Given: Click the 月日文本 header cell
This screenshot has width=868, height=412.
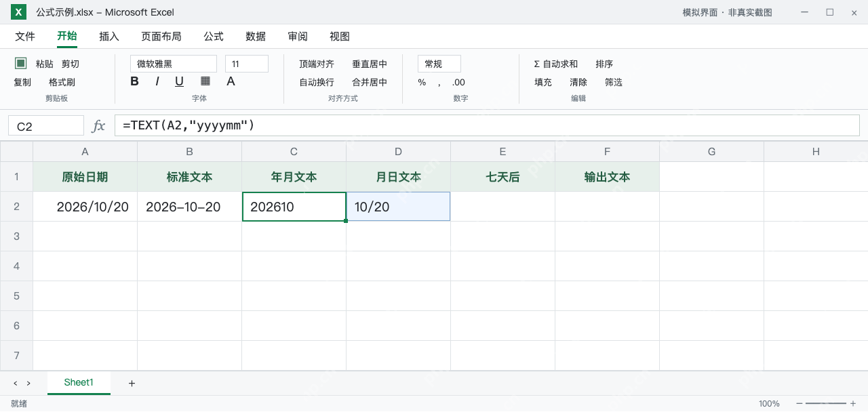Looking at the screenshot, I should pyautogui.click(x=398, y=177).
